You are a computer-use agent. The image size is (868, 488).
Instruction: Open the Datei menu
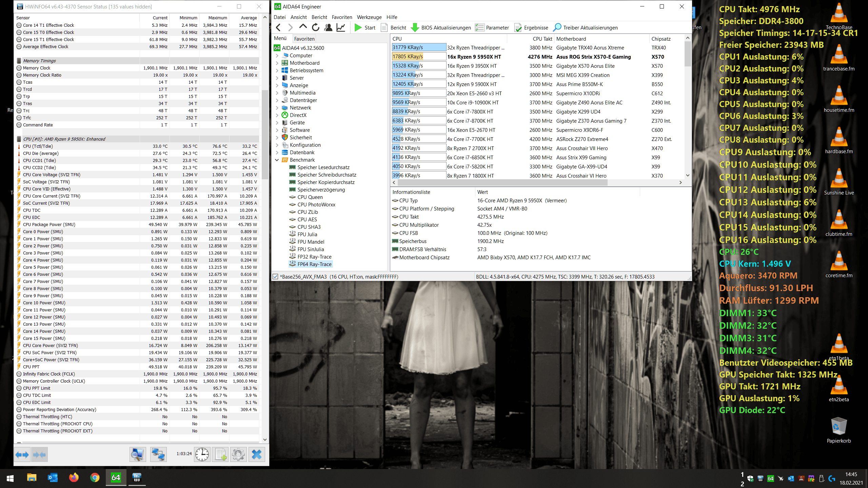point(280,17)
